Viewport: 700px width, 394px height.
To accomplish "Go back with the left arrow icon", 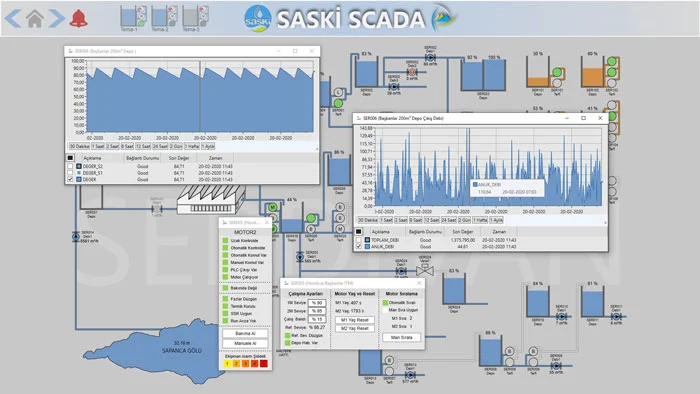I will 13,18.
